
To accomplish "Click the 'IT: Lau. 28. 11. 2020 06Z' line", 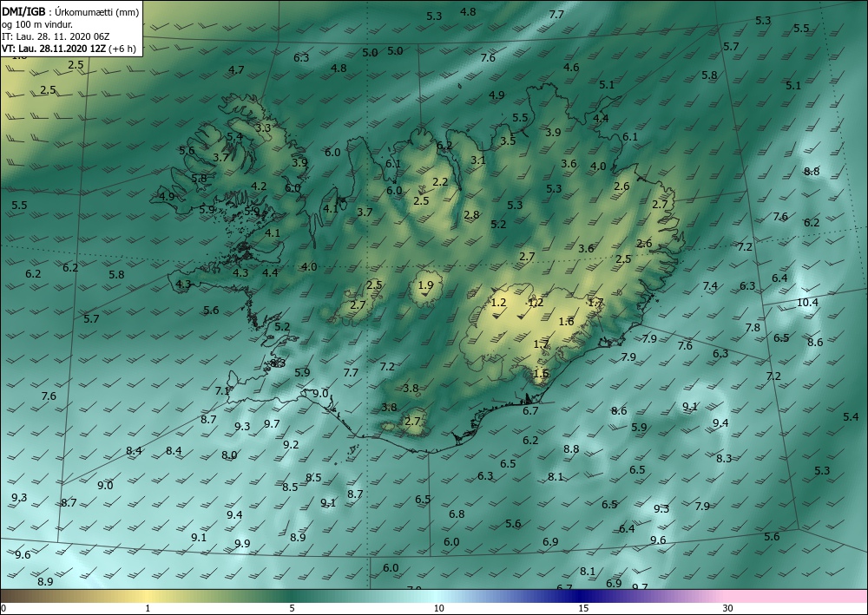I will [56, 36].
